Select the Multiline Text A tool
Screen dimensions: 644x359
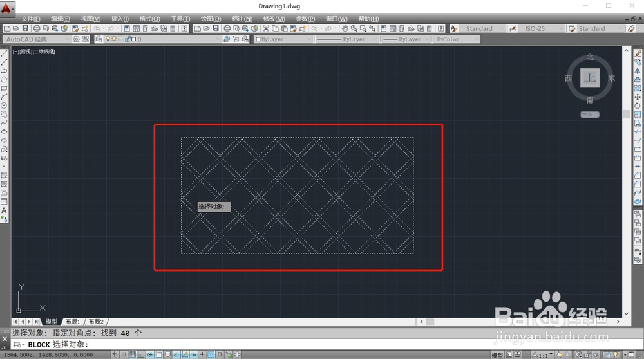coord(4,210)
